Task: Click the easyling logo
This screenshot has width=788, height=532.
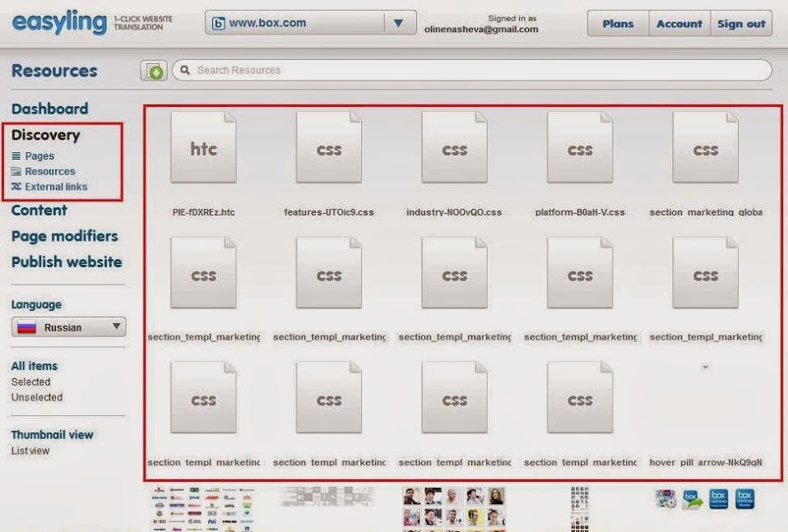Action: pyautogui.click(x=59, y=23)
